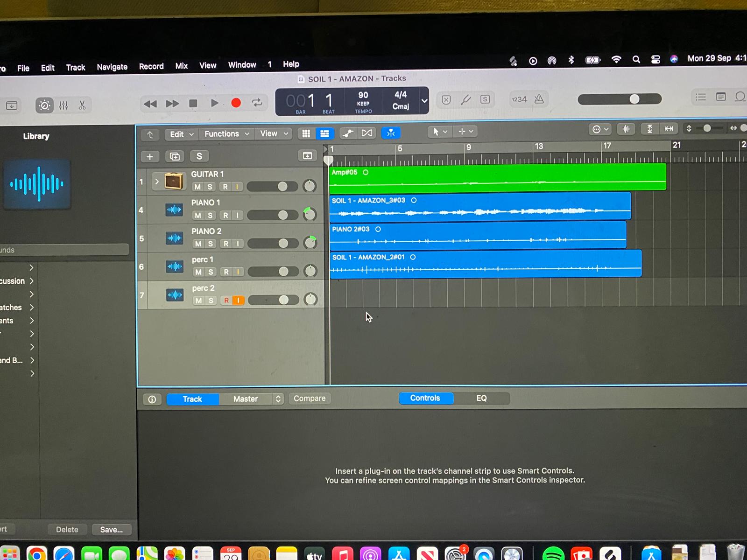
Task: Mute the GUITAR 1 track
Action: pos(198,187)
